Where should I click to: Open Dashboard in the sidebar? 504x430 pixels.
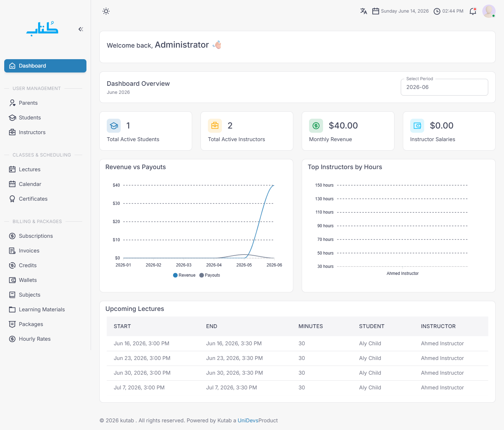45,66
